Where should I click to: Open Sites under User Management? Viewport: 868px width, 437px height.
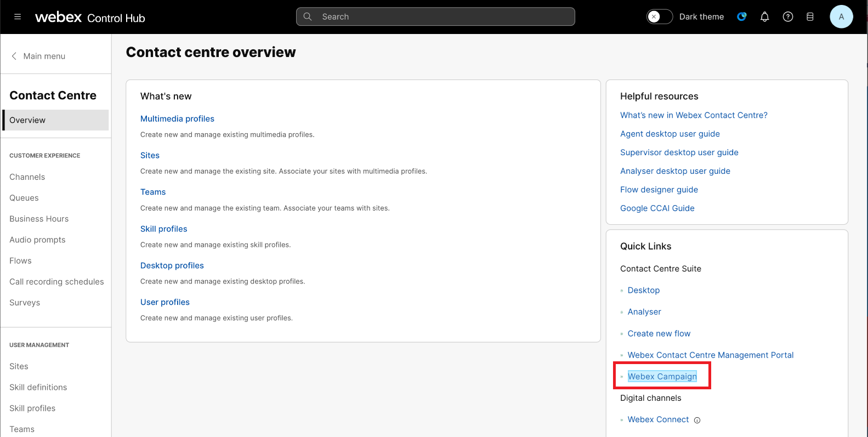(19, 366)
